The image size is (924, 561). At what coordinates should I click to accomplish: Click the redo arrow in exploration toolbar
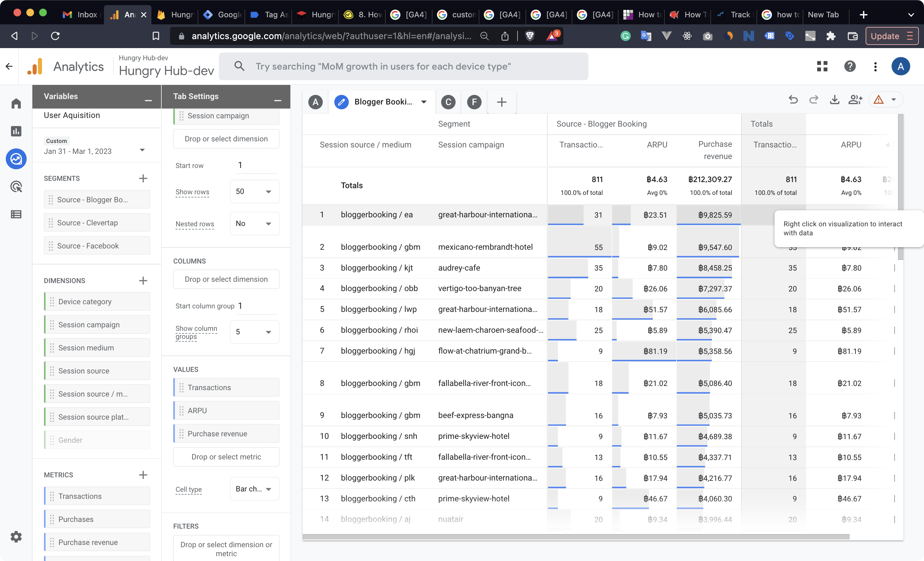(x=813, y=100)
